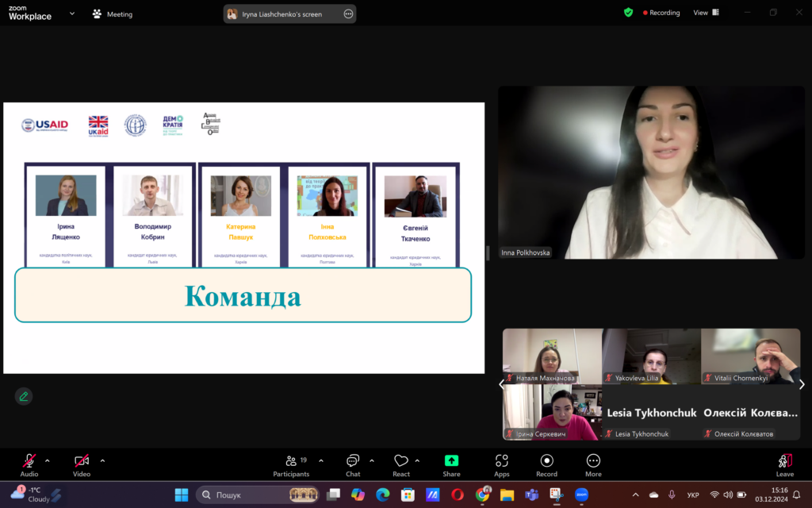Viewport: 812px width, 508px height.
Task: Expand participants options arrow
Action: [321, 460]
